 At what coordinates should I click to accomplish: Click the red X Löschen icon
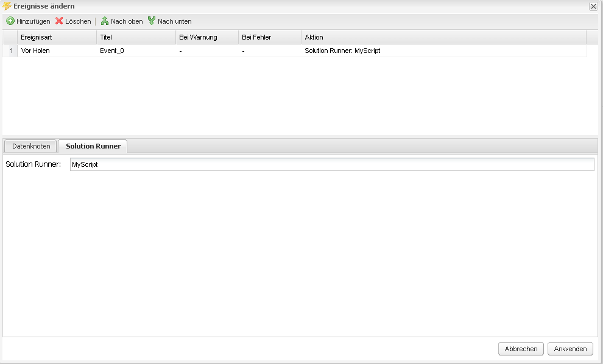[x=59, y=21]
